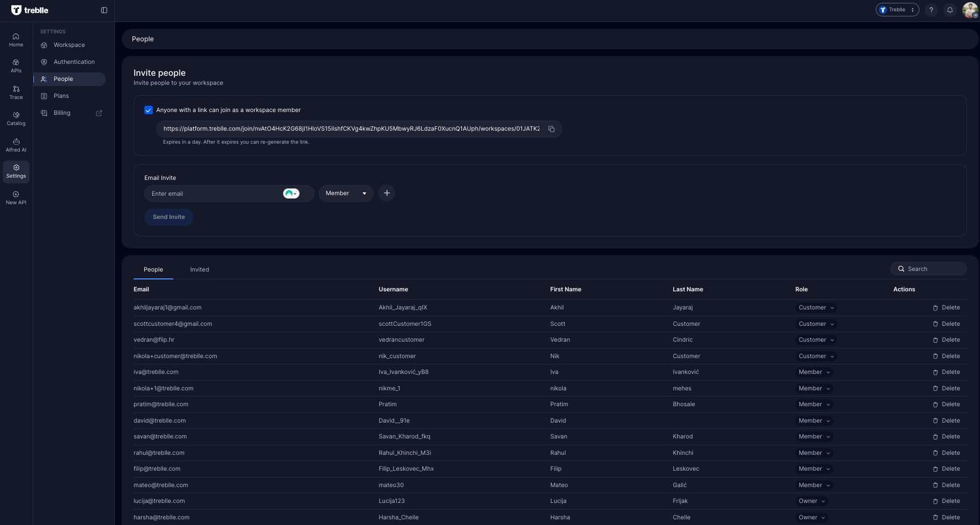Click the help question mark icon
The width and height of the screenshot is (980, 525).
click(x=931, y=10)
